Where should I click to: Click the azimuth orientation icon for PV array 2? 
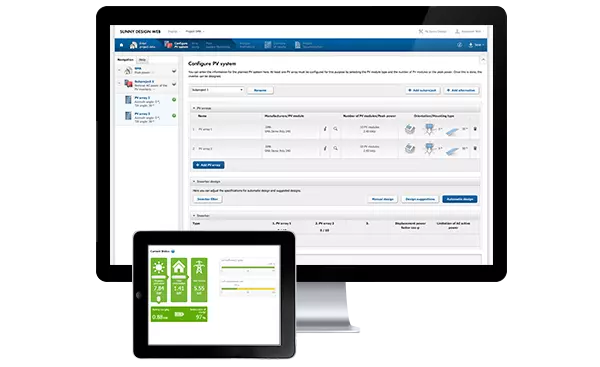coord(430,148)
